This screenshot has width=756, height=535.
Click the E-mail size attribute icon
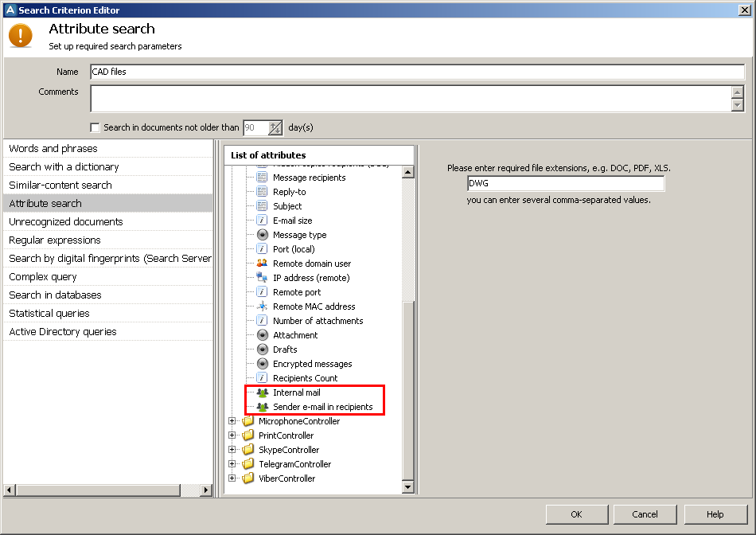tap(262, 221)
